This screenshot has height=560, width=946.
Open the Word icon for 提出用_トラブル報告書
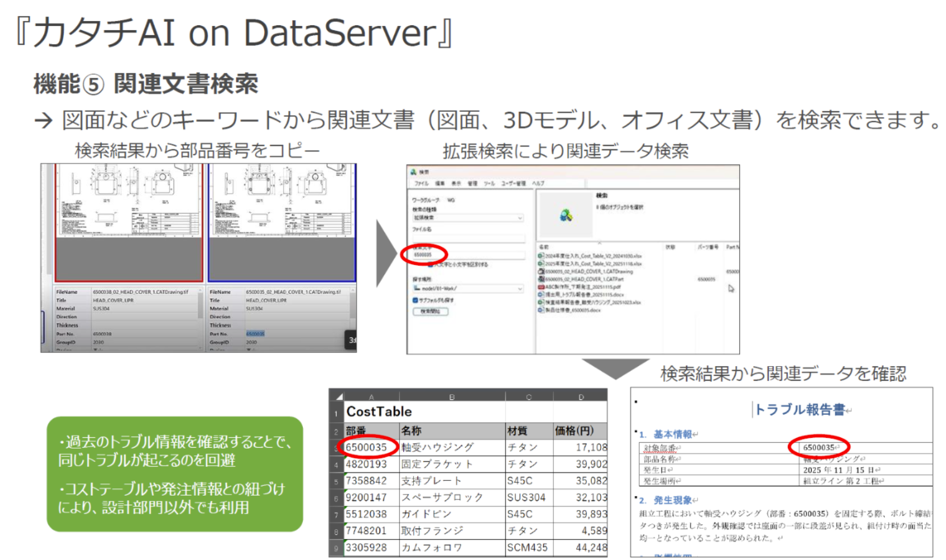click(x=541, y=296)
